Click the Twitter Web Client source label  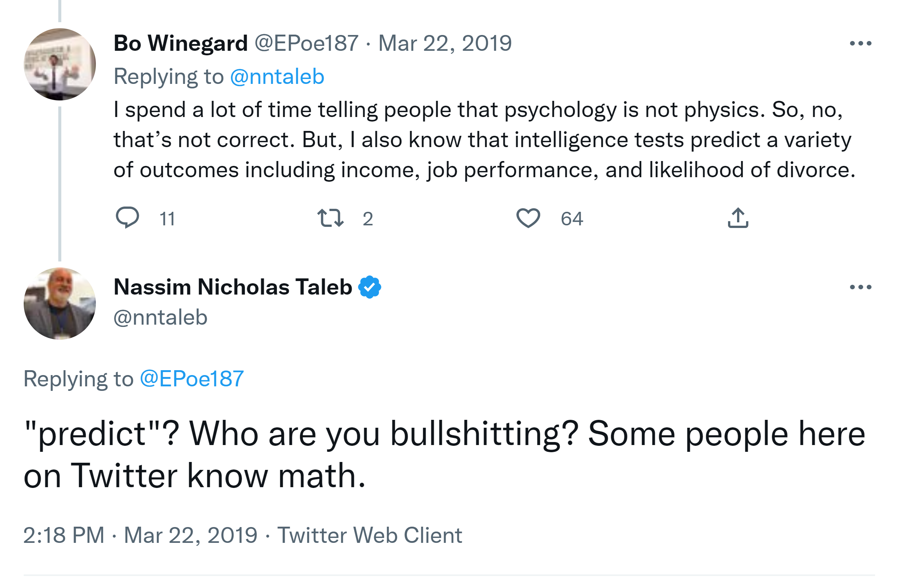click(370, 535)
